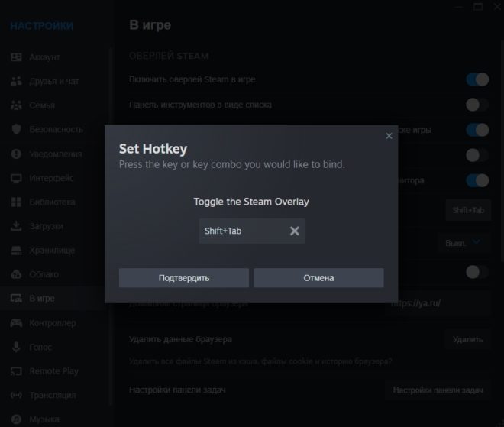The width and height of the screenshot is (504, 427).
Task: Toggle Панель инструментов в виде списка
Action: [x=477, y=105]
